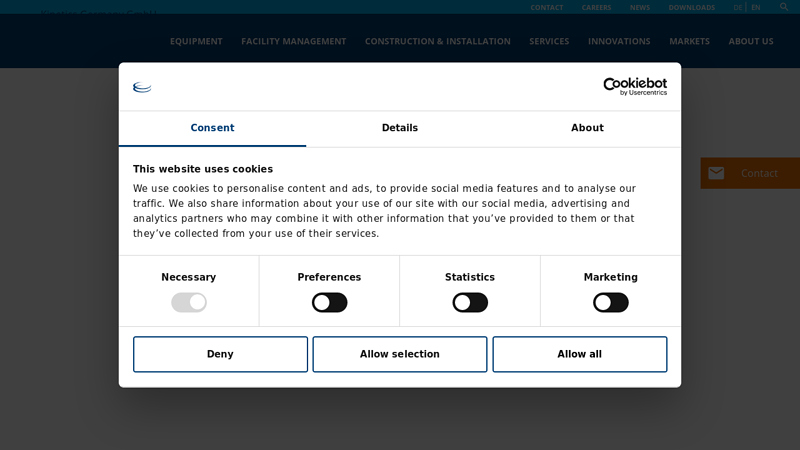This screenshot has width=800, height=450.
Task: Enable the Statistics cookies switch
Action: click(470, 303)
